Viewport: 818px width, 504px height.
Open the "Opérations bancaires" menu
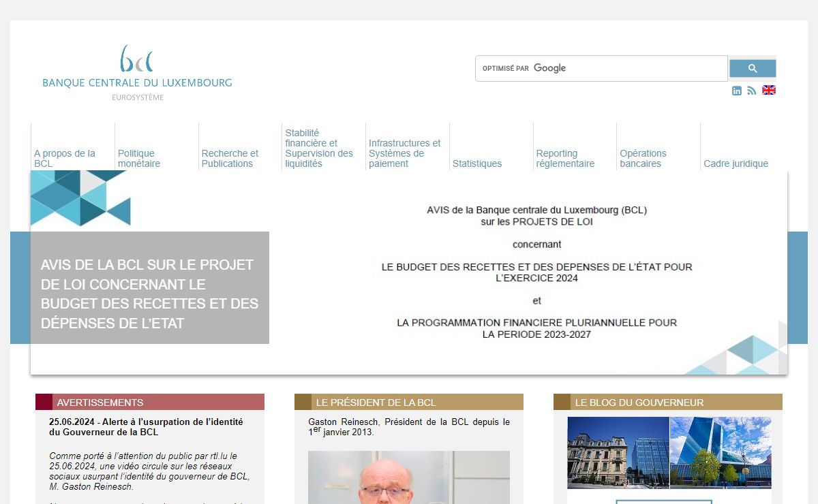click(658, 159)
